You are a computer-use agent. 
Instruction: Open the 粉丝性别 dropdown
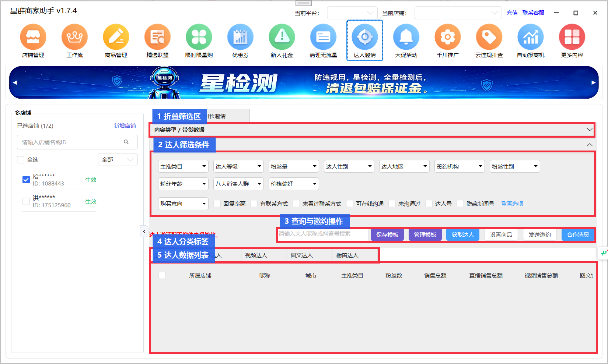click(x=515, y=166)
